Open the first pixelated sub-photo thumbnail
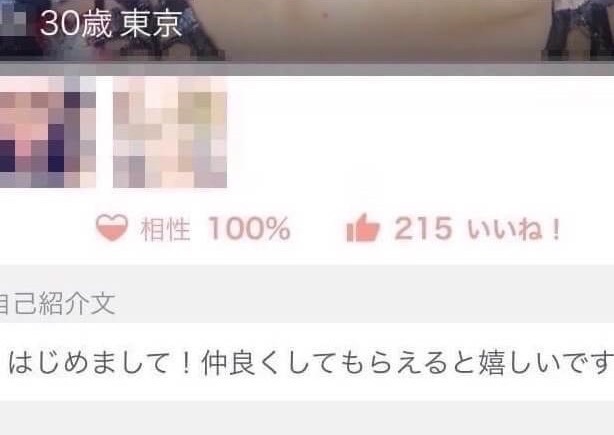Viewport: 614px width, 435px height. pyautogui.click(x=48, y=132)
